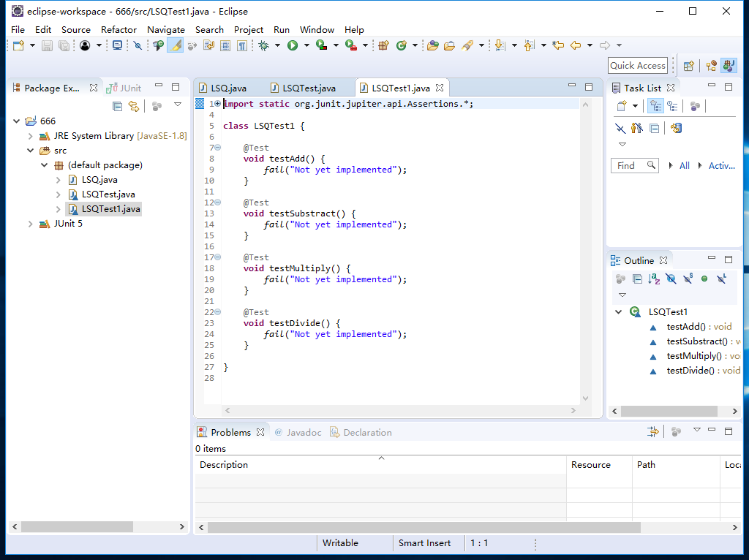Select testAdd() in the Outline

[686, 327]
